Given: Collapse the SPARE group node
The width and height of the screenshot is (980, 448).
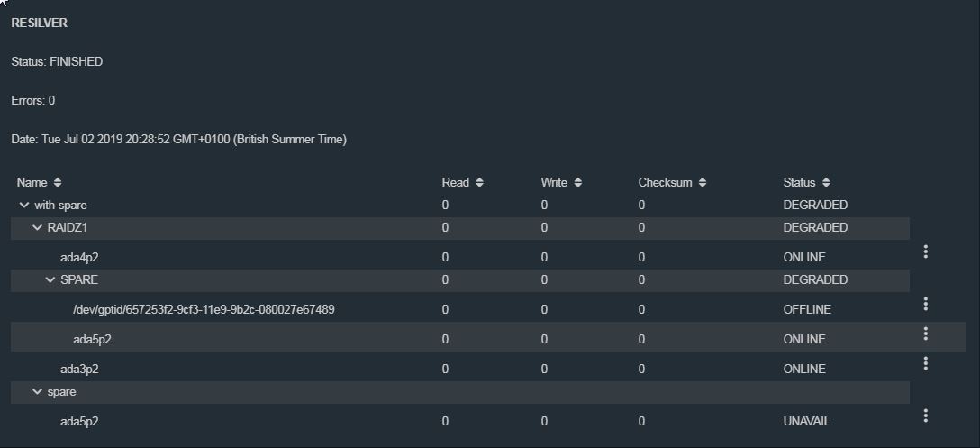Looking at the screenshot, I should (x=50, y=279).
